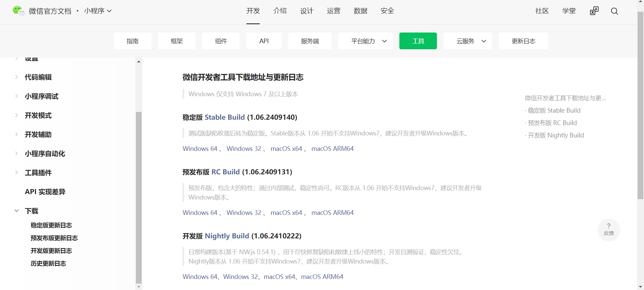Click the 框架 button
Image resolution: width=644 pixels, height=290 pixels.
click(177, 41)
